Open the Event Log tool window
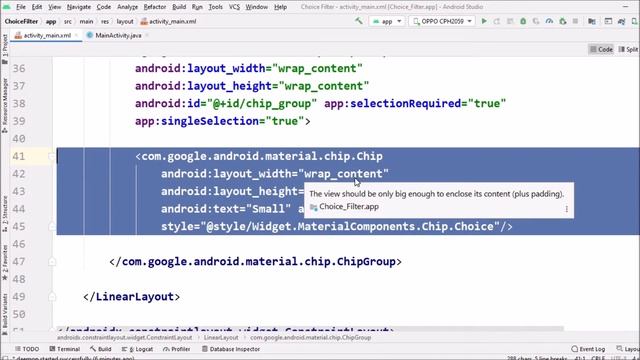This screenshot has width=640, height=360. [x=588, y=349]
